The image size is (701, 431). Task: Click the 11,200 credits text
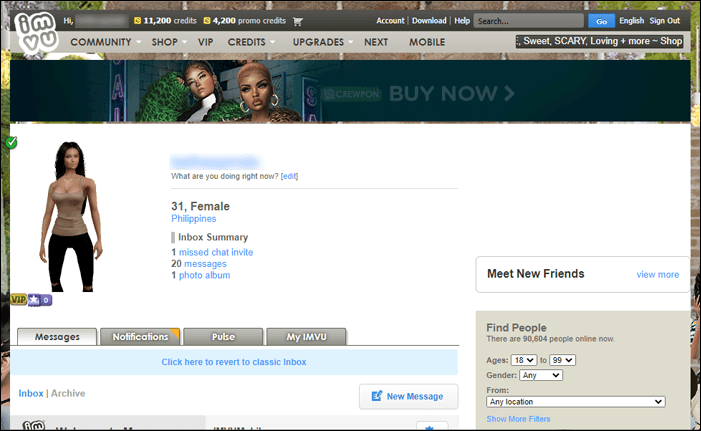click(170, 21)
